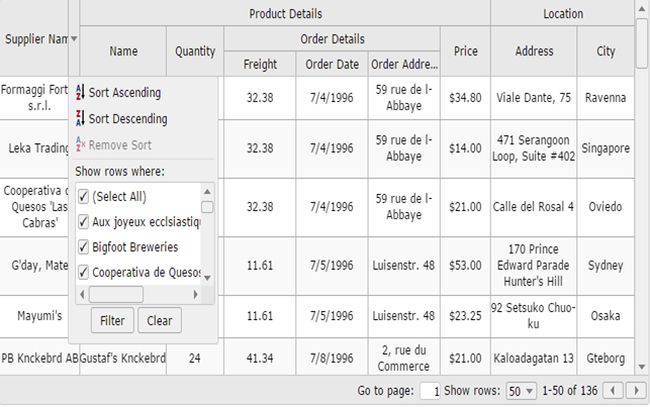The width and height of the screenshot is (650, 407).
Task: Click the Location group header
Action: [563, 13]
